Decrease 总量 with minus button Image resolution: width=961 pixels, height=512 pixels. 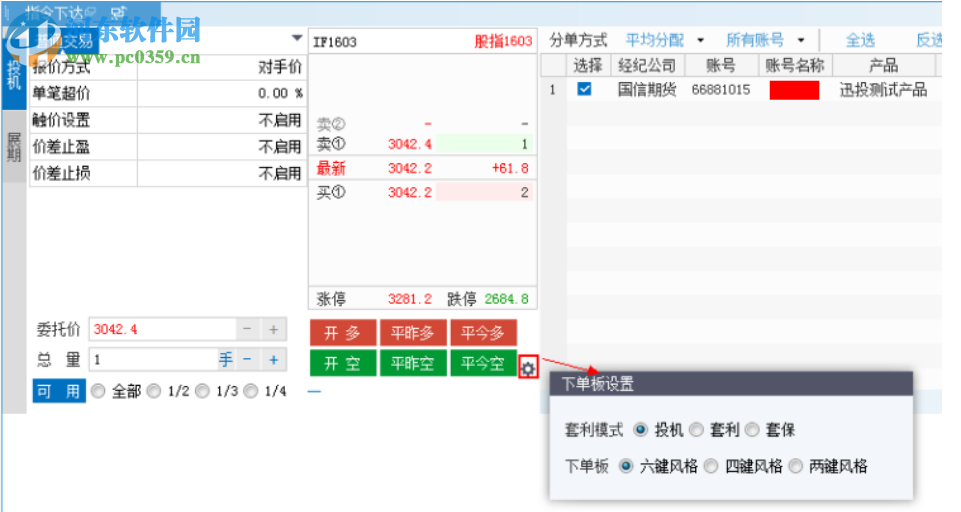[x=247, y=359]
